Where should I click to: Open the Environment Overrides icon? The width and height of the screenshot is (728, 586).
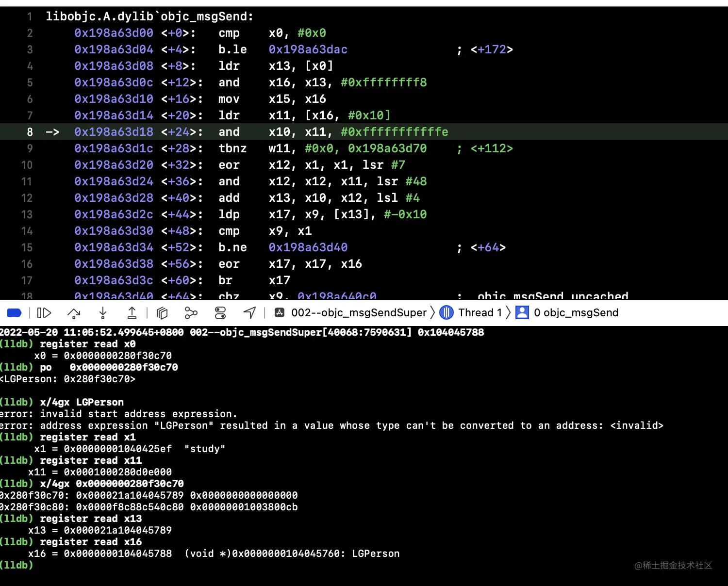220,313
